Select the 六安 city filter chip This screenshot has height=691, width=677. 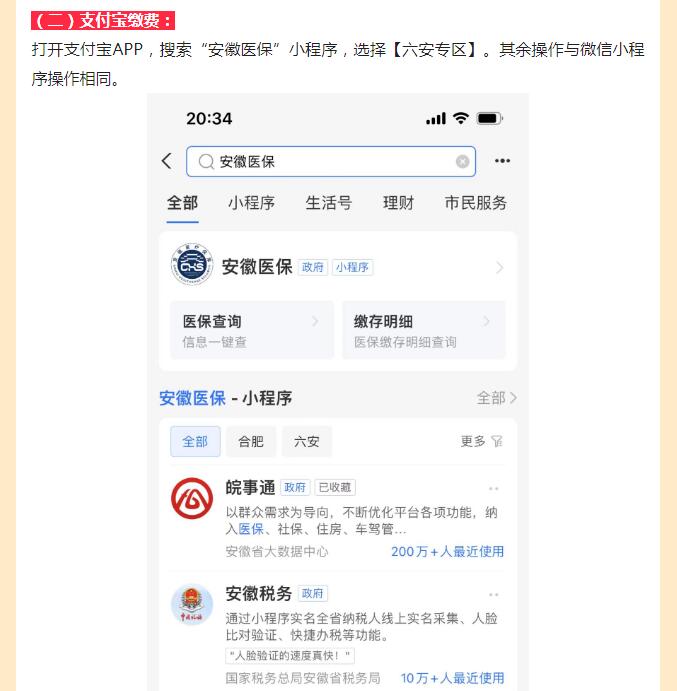pos(307,441)
